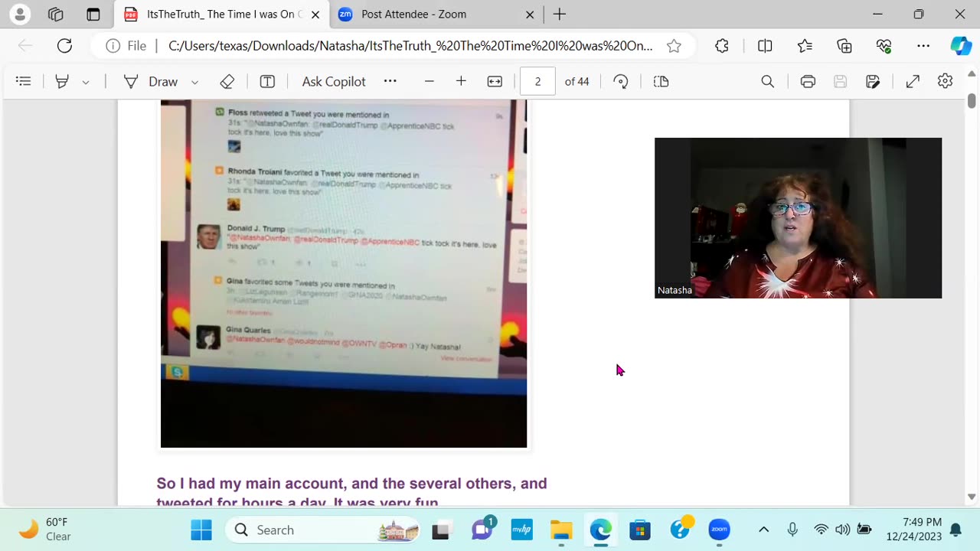Image resolution: width=980 pixels, height=551 pixels.
Task: Open Task View on the taskbar
Action: pyautogui.click(x=442, y=530)
